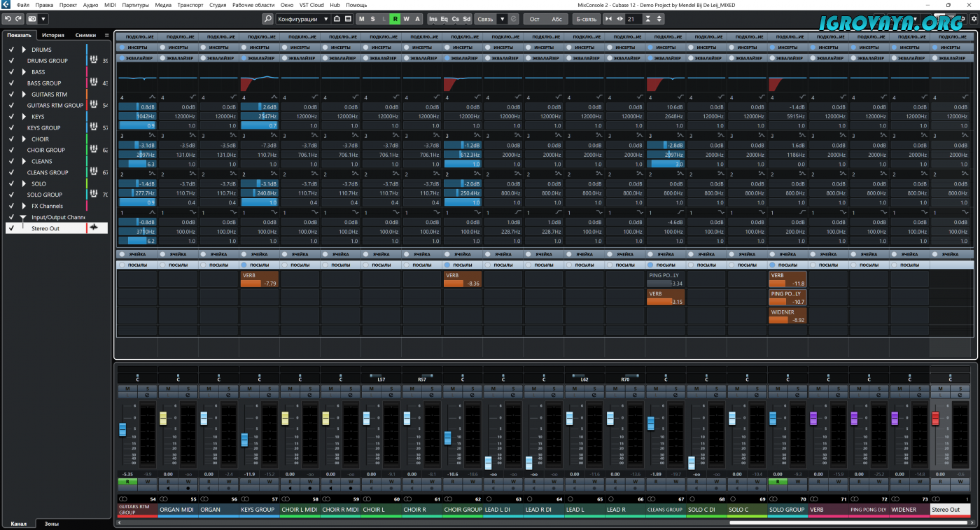This screenshot has width=980, height=530.
Task: Switch to the История tab
Action: [x=52, y=35]
